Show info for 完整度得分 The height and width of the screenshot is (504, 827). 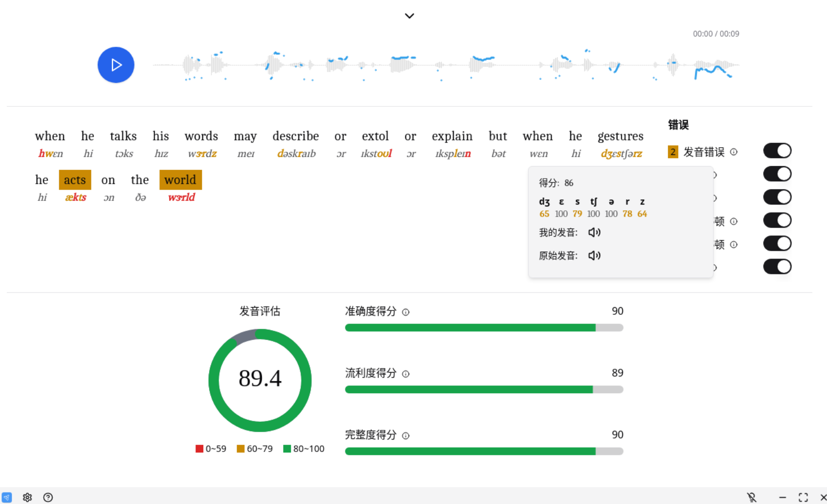coord(406,436)
